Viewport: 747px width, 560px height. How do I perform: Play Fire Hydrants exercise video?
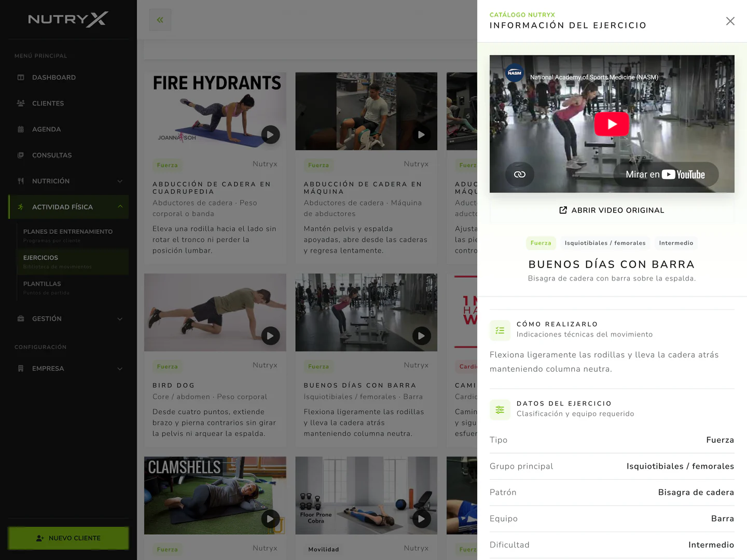click(x=270, y=135)
